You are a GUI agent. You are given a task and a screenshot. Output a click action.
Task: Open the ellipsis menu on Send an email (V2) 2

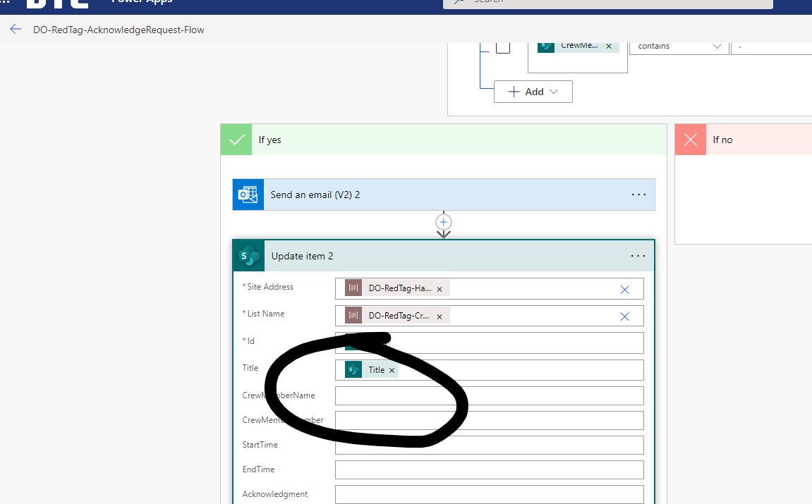click(638, 194)
